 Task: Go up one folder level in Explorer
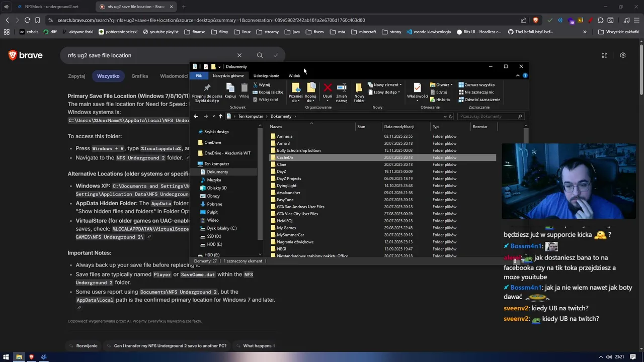point(220,116)
